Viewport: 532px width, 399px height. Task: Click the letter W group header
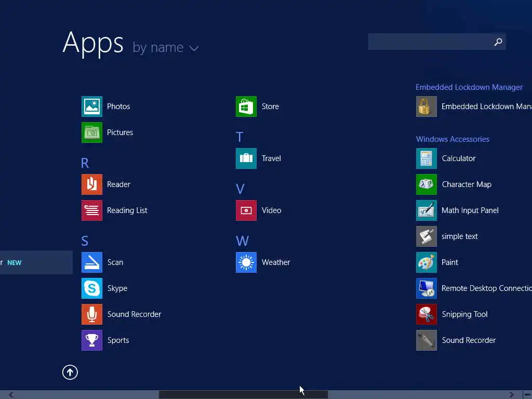[242, 241]
